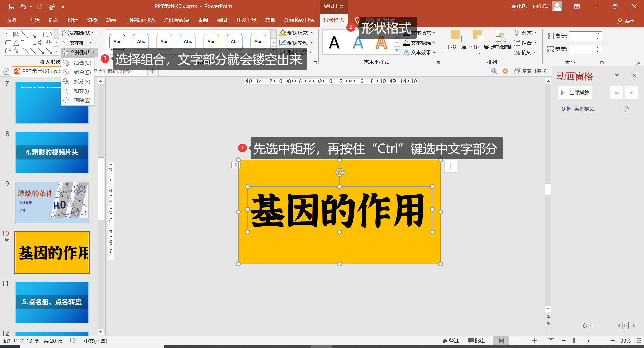
Task: Click Play All (全部播放) in animation pane
Action: coord(575,93)
